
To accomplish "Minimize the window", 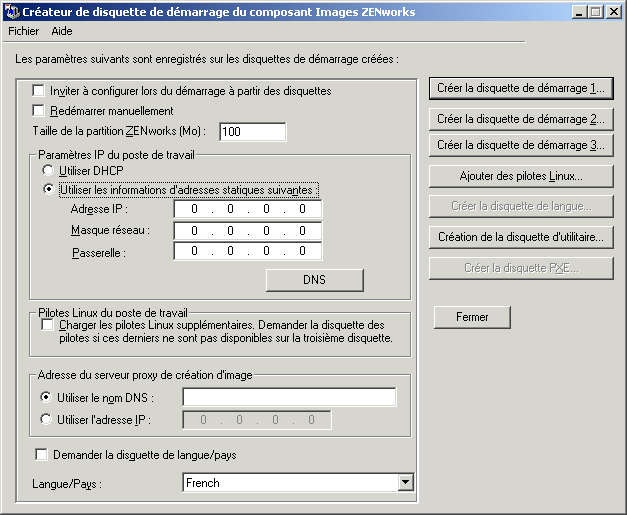I will coord(579,12).
